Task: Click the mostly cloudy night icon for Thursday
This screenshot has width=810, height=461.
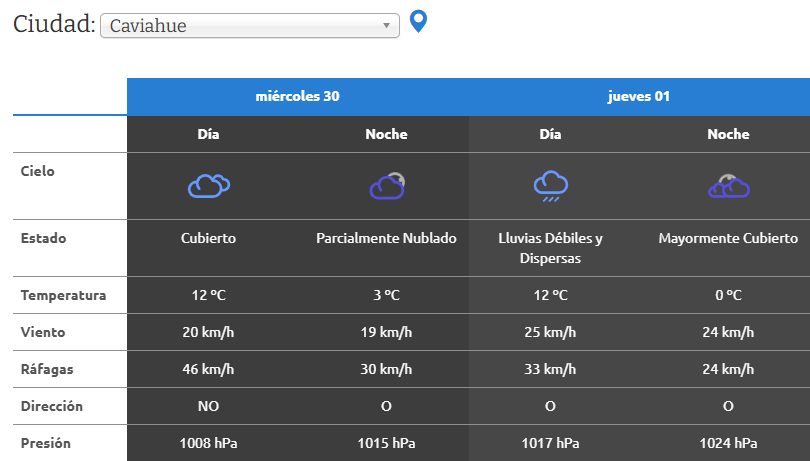Action: (728, 185)
